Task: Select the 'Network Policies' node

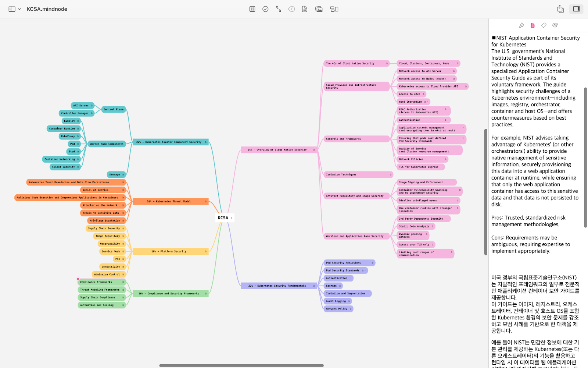Action: coord(423,159)
